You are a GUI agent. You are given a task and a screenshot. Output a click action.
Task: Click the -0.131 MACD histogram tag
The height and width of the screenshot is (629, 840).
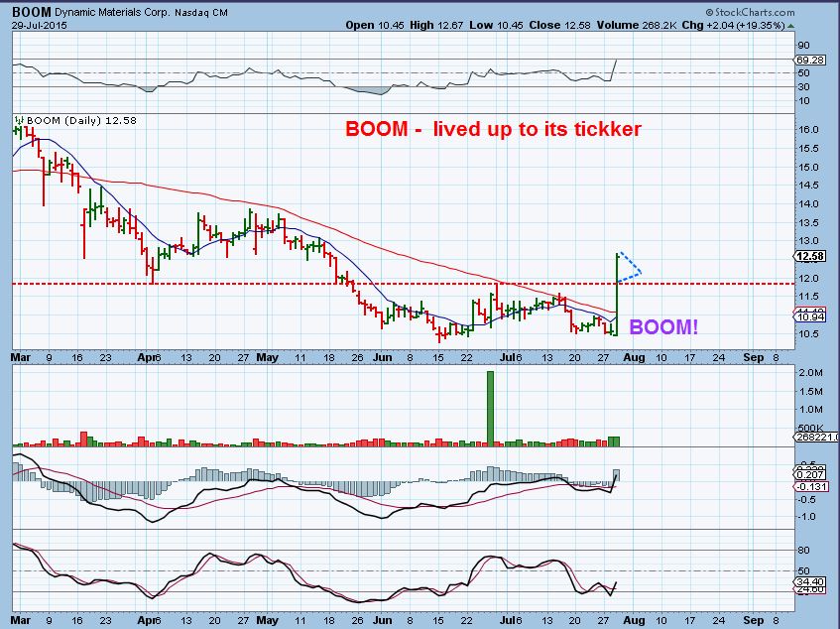(810, 486)
